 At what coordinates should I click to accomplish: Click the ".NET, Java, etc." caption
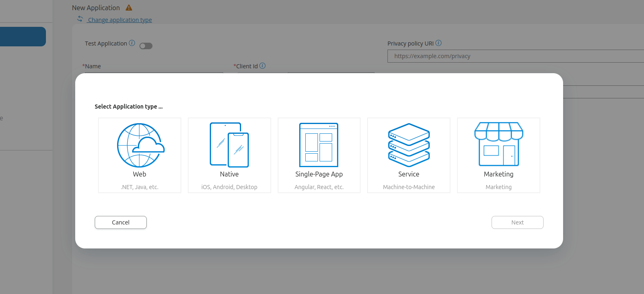click(x=139, y=187)
